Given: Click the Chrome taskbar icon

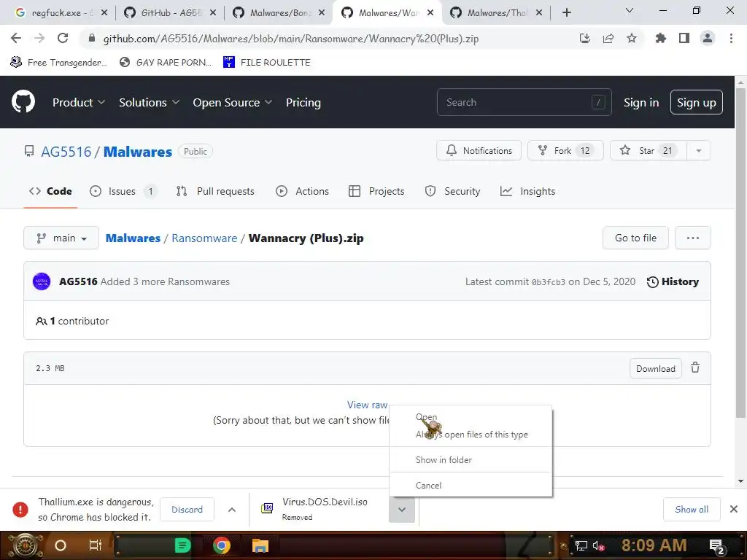Looking at the screenshot, I should tap(221, 545).
